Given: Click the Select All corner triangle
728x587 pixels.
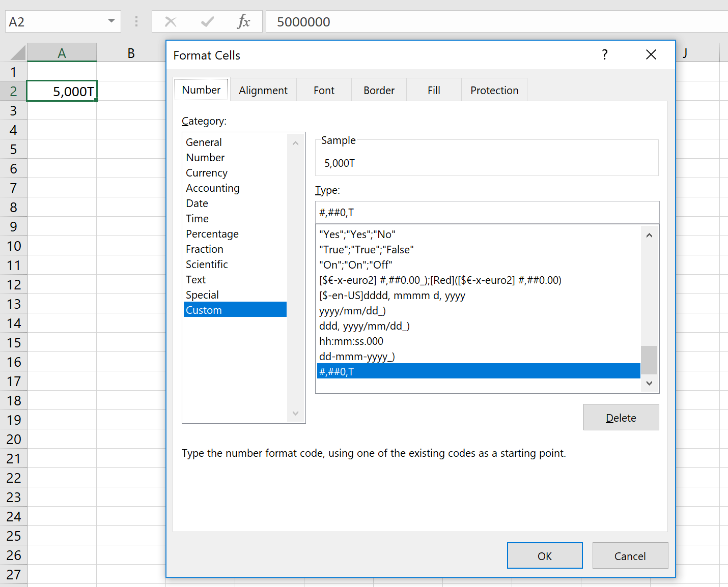Looking at the screenshot, I should [x=17, y=53].
